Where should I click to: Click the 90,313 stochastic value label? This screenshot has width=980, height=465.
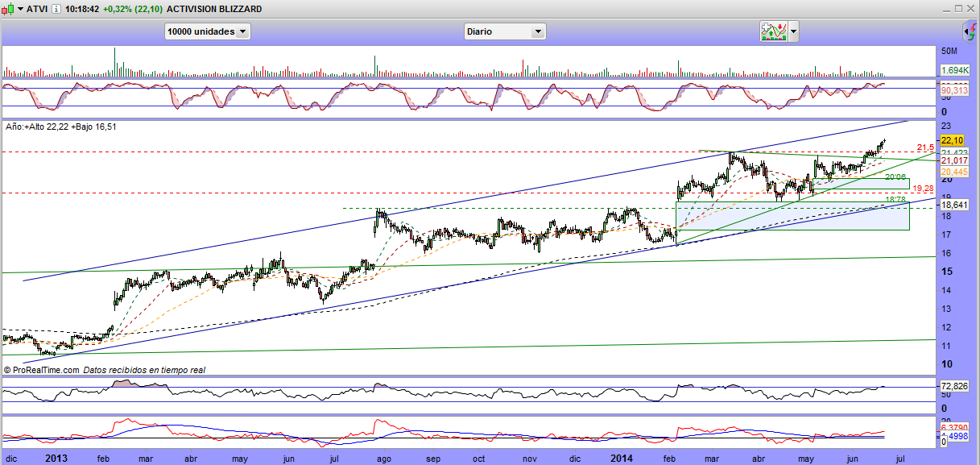(954, 90)
